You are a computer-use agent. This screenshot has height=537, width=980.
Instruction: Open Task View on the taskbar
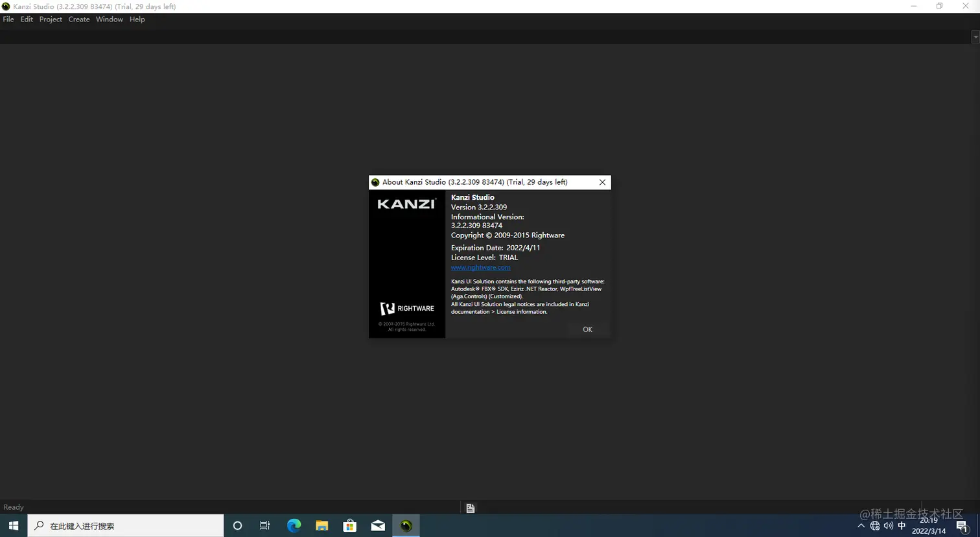[x=264, y=525]
